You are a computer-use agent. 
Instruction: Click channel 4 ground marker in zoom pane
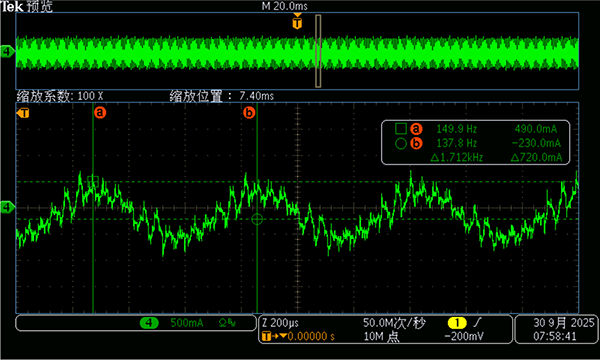tap(7, 207)
